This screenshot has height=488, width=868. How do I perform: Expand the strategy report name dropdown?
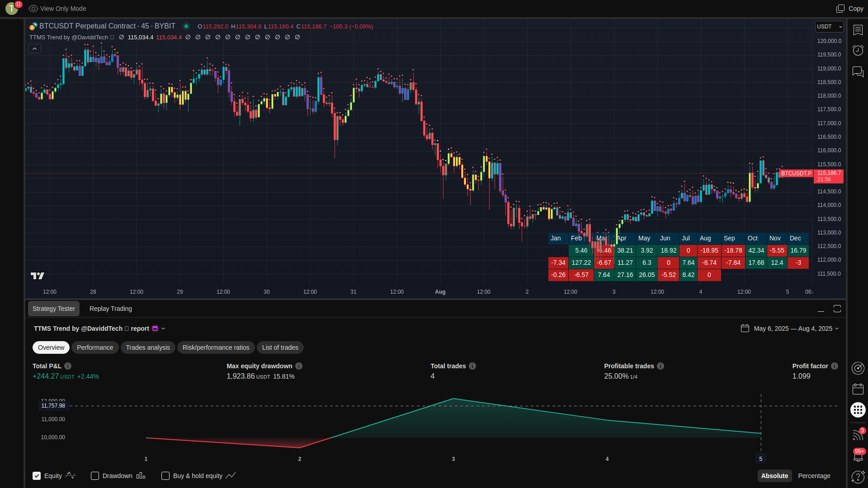click(x=163, y=328)
